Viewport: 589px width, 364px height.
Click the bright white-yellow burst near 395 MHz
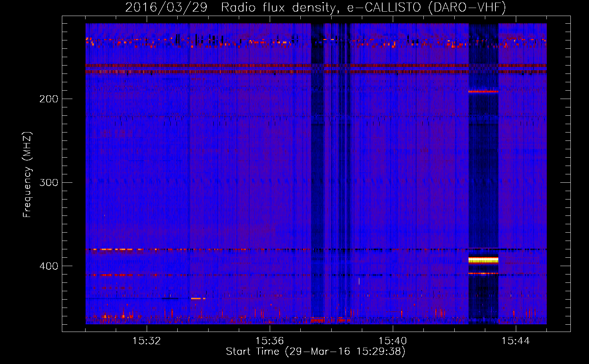[x=483, y=260]
